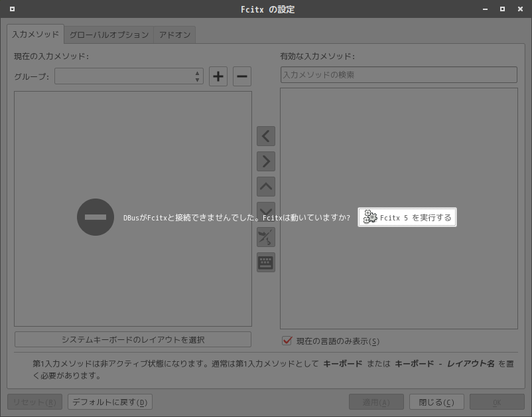Screen dimensions: 532x417
Task: Click the デフォルトに戻す button
Action: (x=110, y=402)
